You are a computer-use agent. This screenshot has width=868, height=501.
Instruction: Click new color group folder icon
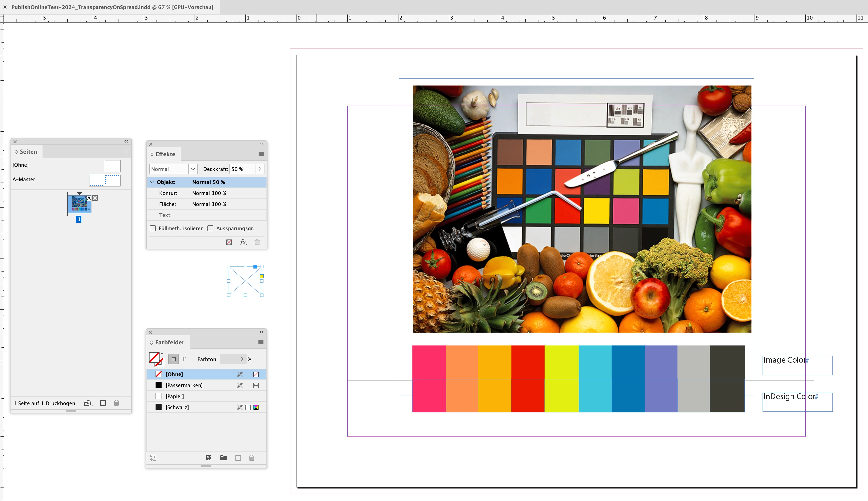point(223,458)
